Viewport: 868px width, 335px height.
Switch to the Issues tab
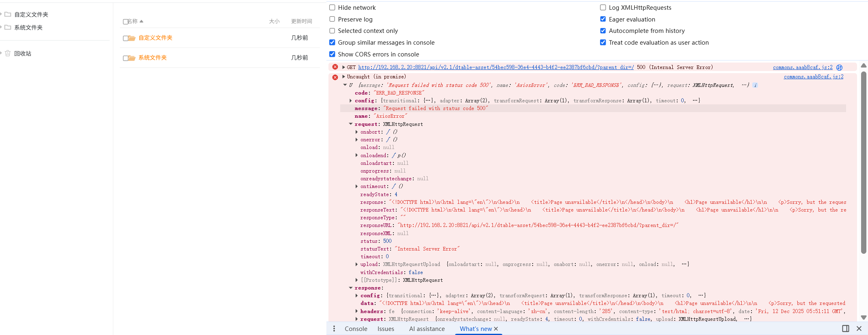point(385,329)
